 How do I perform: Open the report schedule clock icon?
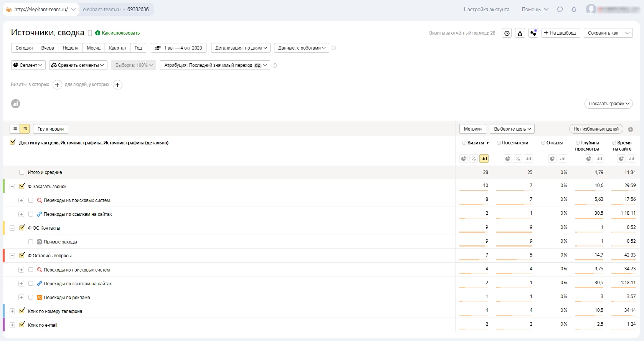507,33
